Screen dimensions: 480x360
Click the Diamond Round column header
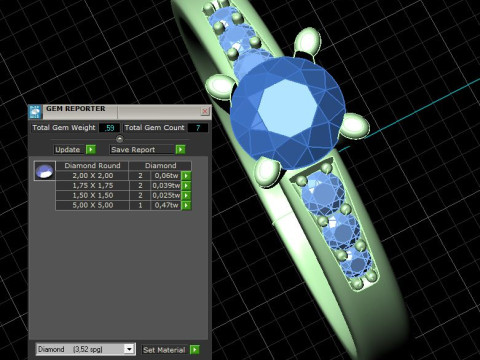pos(92,166)
